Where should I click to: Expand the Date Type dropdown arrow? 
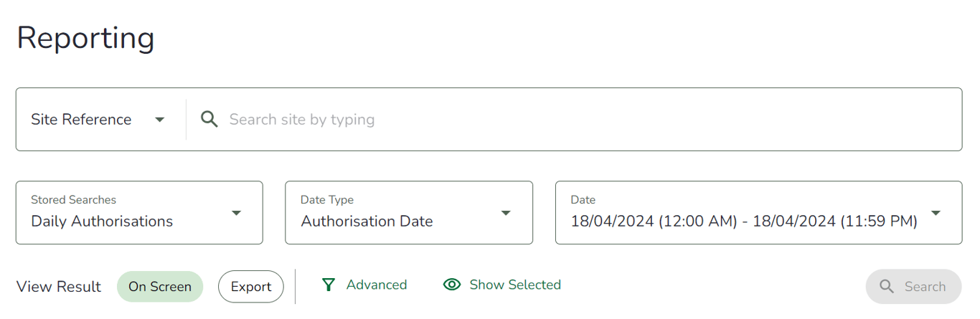tap(506, 213)
